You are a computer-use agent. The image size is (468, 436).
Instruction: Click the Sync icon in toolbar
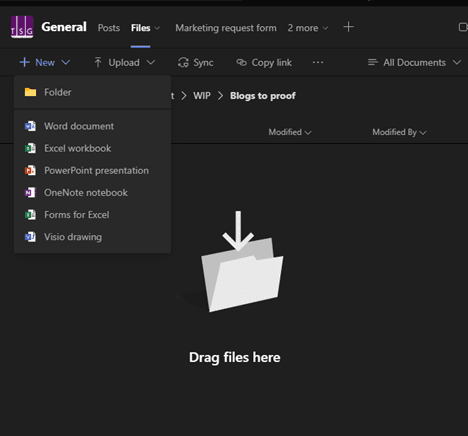(183, 62)
